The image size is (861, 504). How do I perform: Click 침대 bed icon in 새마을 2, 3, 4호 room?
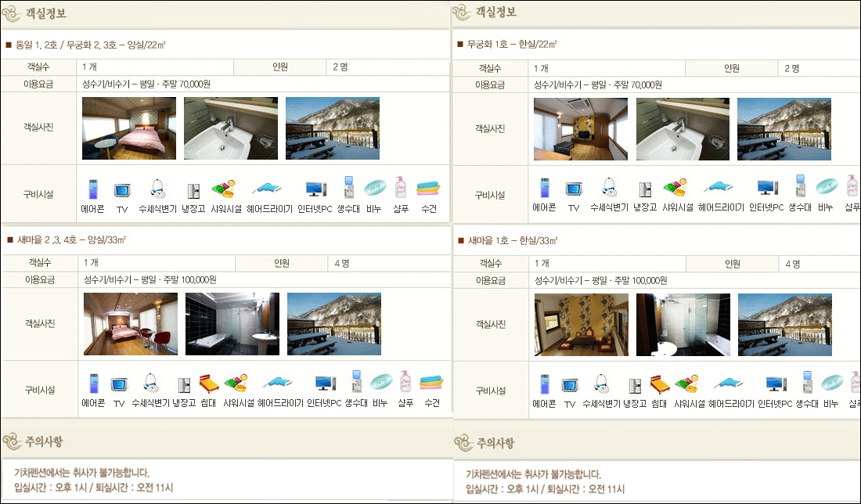click(x=207, y=383)
